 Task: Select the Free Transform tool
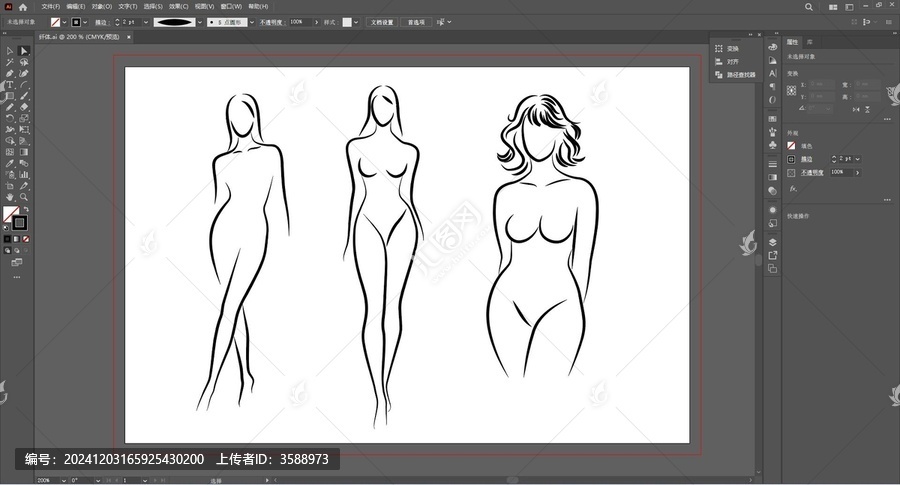[24, 130]
